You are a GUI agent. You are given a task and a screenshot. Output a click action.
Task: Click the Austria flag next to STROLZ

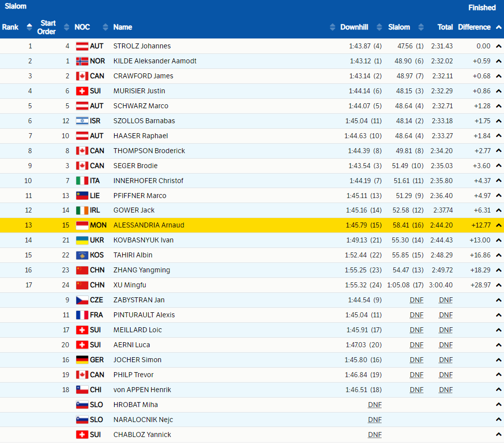(x=82, y=46)
